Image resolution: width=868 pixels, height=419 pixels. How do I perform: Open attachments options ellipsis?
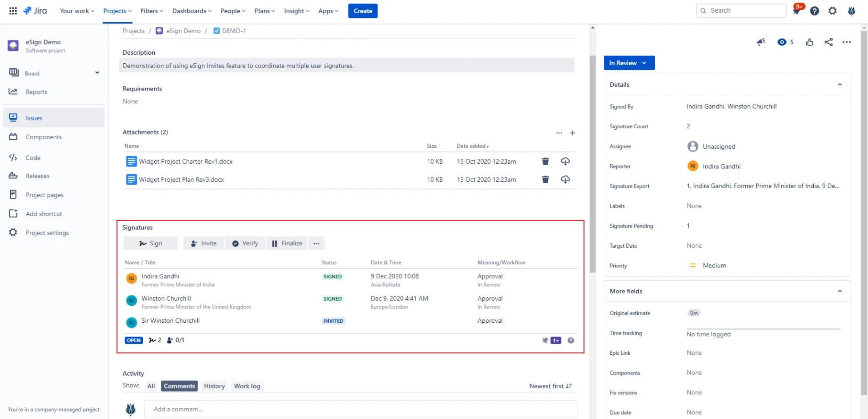tap(559, 133)
